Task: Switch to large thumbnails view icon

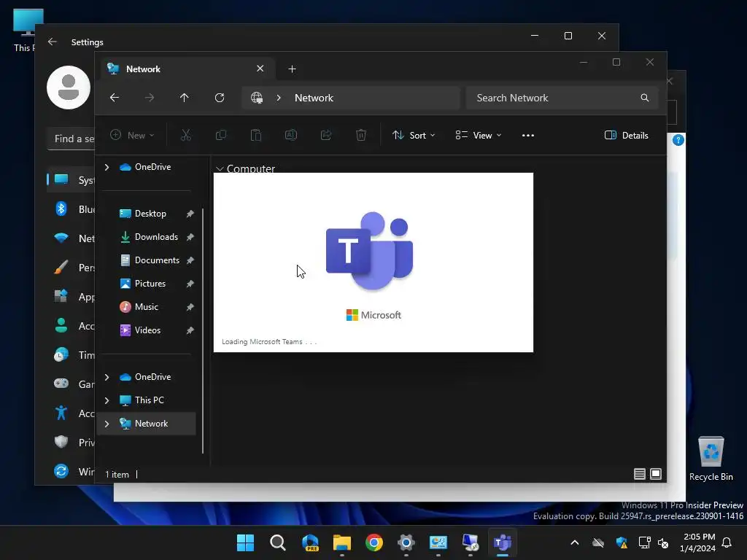Action: point(656,474)
